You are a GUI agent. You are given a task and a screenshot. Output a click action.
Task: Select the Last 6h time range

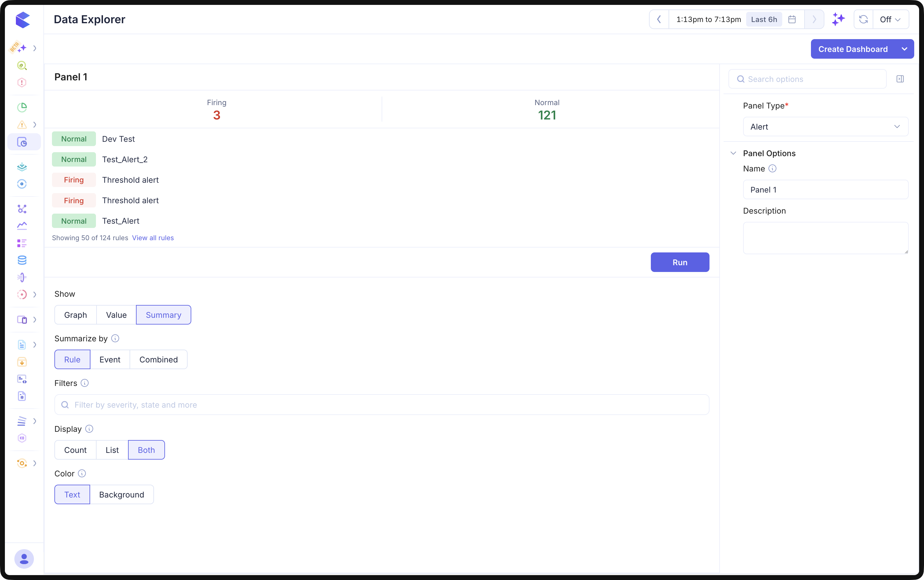tap(764, 19)
